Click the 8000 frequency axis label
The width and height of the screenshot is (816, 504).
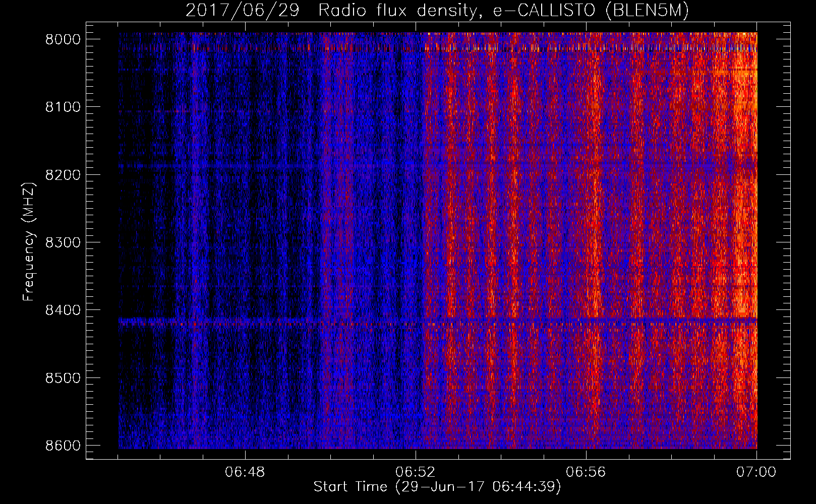(x=63, y=39)
